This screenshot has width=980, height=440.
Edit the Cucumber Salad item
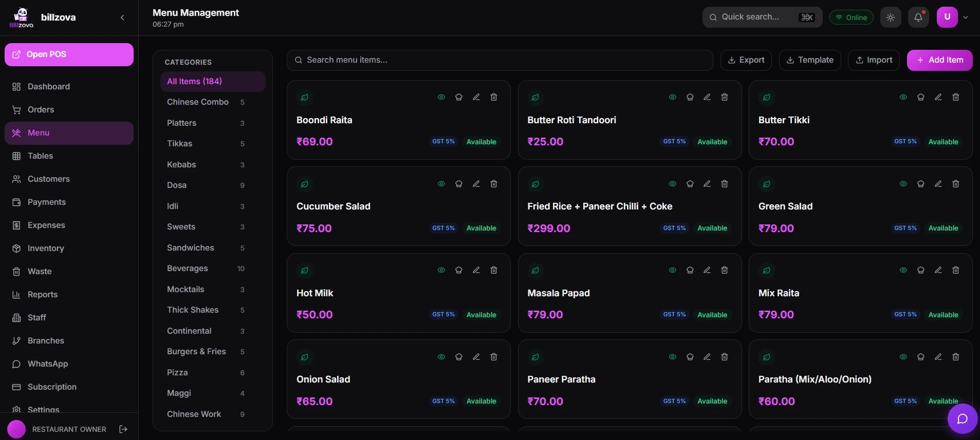tap(476, 184)
